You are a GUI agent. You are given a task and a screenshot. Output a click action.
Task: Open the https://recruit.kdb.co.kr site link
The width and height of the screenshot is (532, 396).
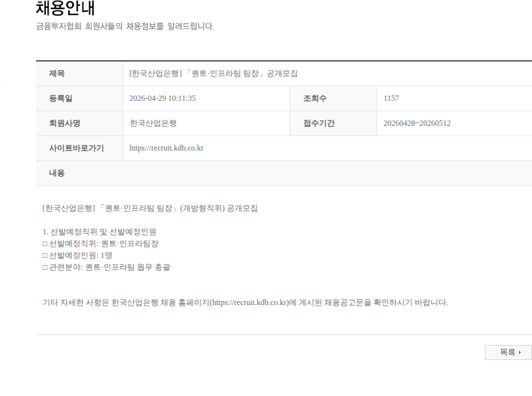tap(166, 148)
